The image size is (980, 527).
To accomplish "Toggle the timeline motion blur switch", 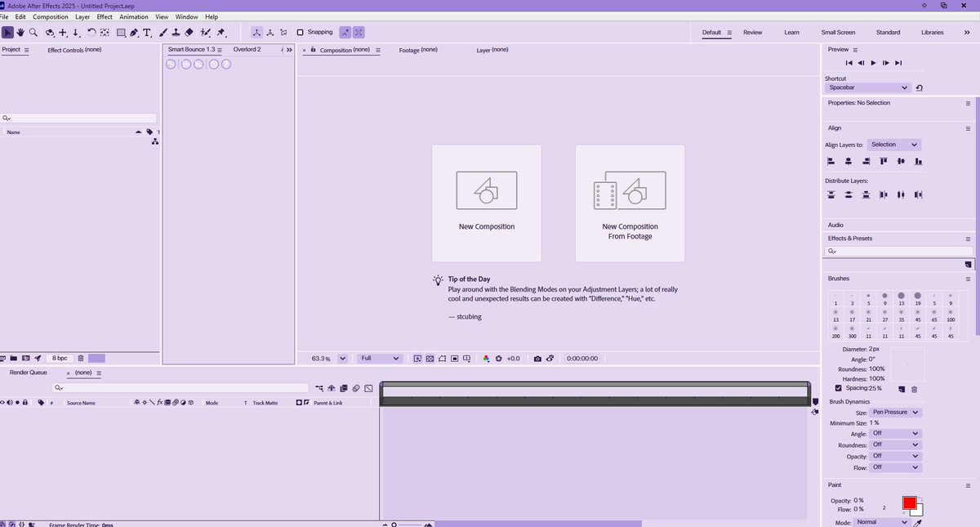I will point(356,388).
